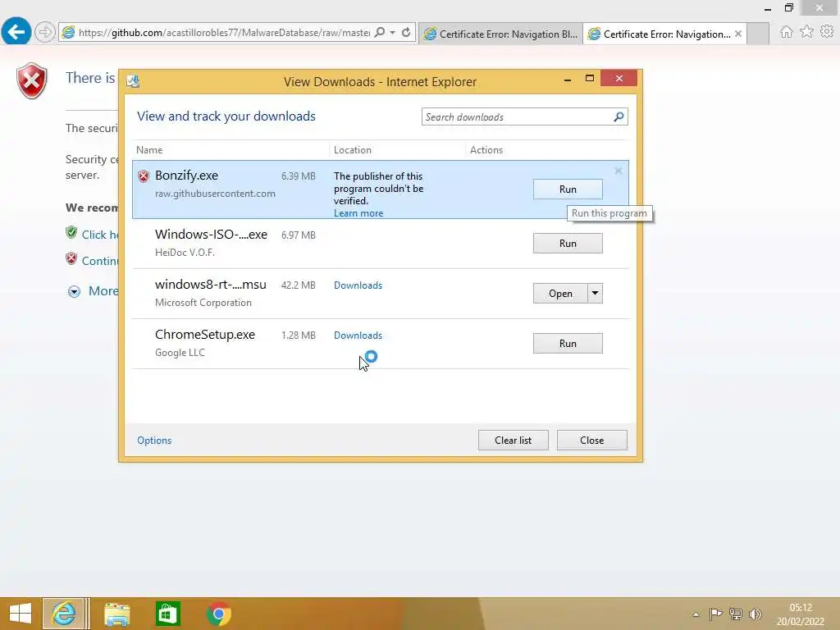Switch to first Certificate Error tab

(500, 34)
